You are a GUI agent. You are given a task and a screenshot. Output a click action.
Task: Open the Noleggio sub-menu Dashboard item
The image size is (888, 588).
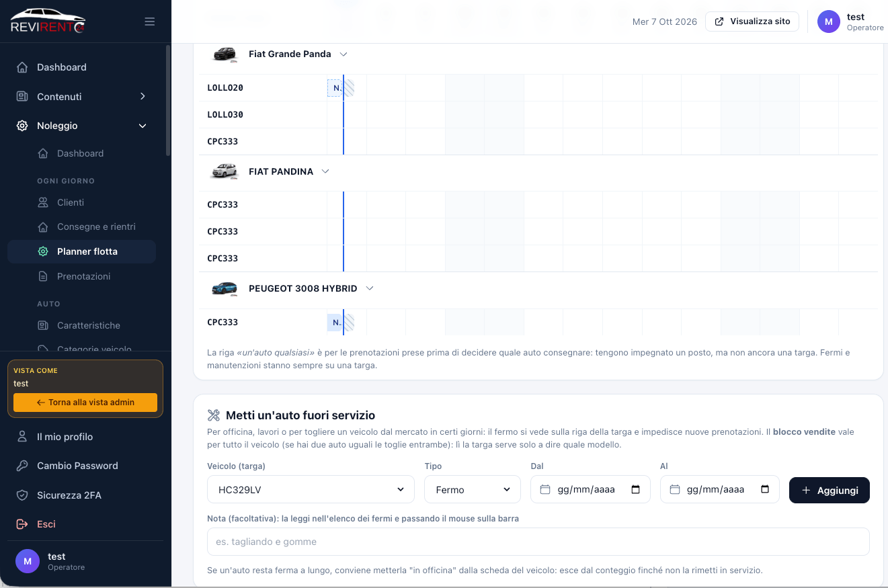(81, 153)
